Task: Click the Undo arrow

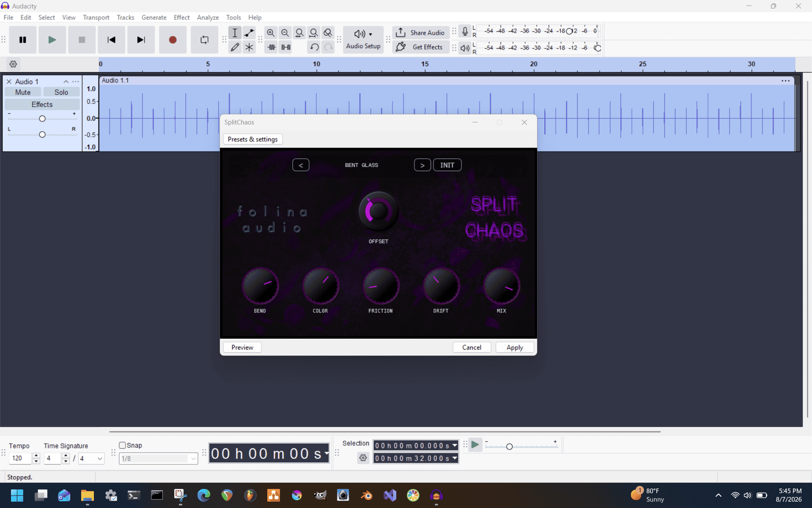Action: pos(314,47)
